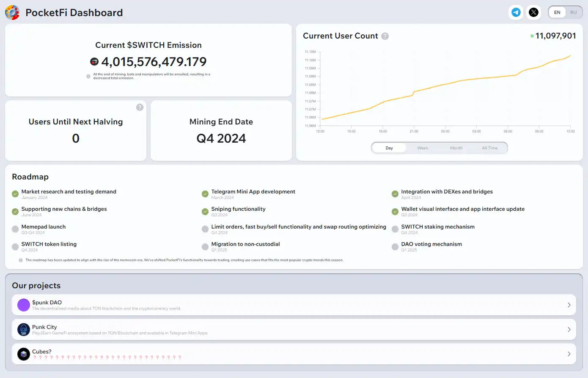Click the Our projects section heading
This screenshot has height=378, width=588.
point(36,286)
